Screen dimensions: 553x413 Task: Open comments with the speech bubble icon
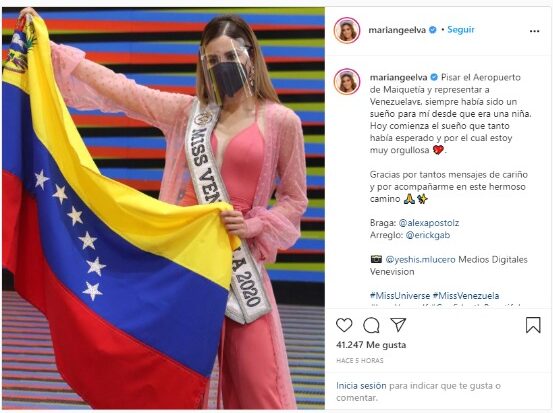point(371,325)
